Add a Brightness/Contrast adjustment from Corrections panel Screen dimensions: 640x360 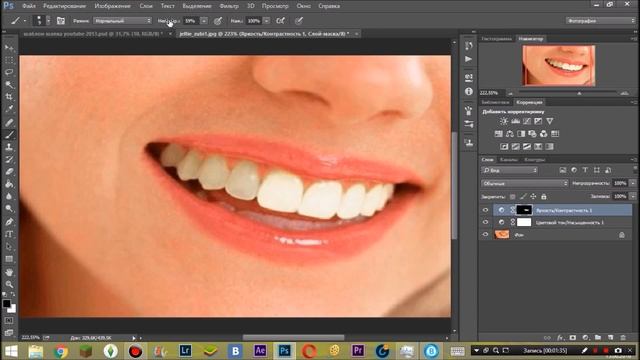pos(504,121)
